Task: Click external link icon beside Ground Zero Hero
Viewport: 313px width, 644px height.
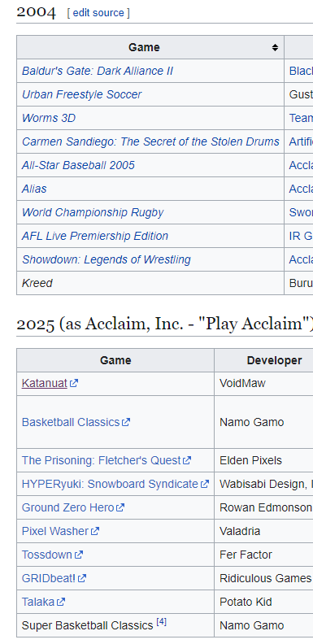Action: click(x=120, y=507)
